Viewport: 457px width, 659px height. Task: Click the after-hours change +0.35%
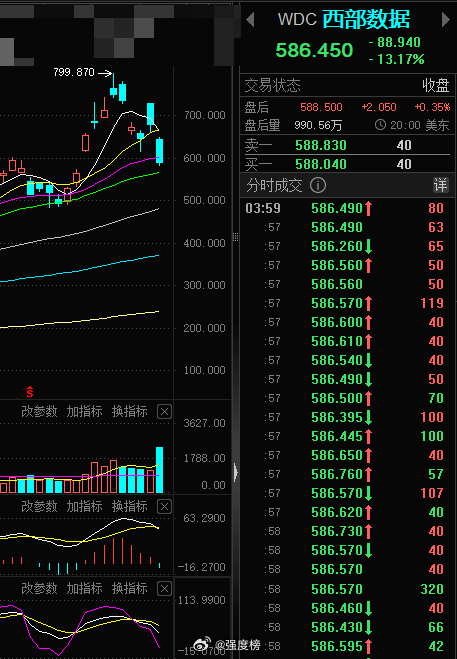coord(432,107)
